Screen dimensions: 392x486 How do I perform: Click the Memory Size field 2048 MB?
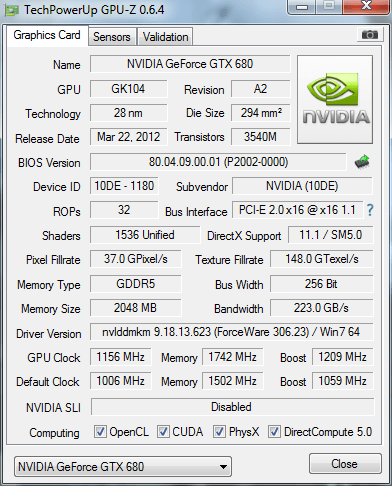coord(136,308)
